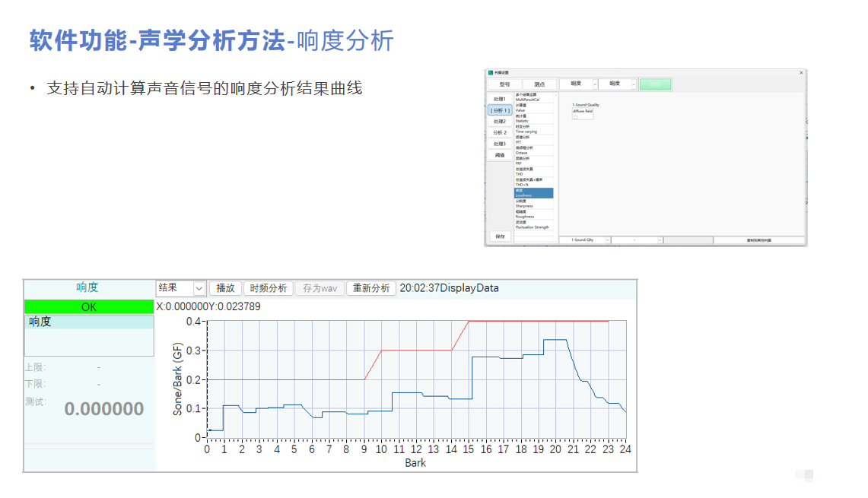Viewport: 868px width, 498px height.
Task: Click the 重新分析 button
Action: pyautogui.click(x=371, y=288)
